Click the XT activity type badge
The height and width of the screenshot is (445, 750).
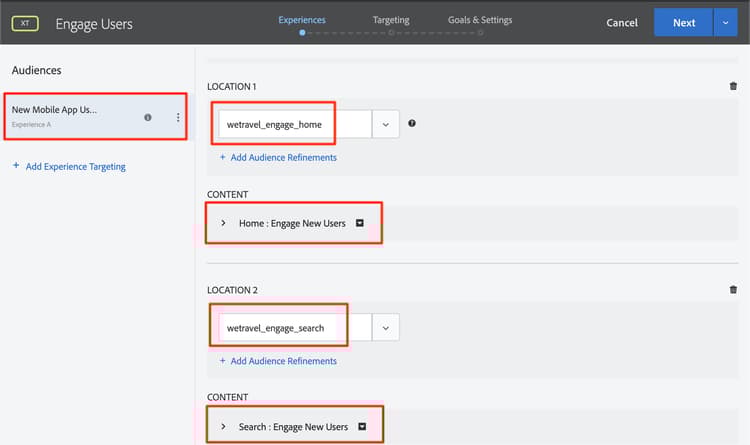pos(25,23)
